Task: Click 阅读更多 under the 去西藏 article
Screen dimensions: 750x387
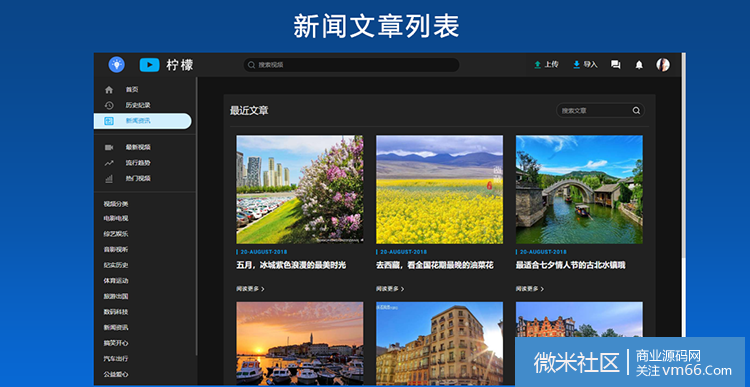Action: point(390,289)
